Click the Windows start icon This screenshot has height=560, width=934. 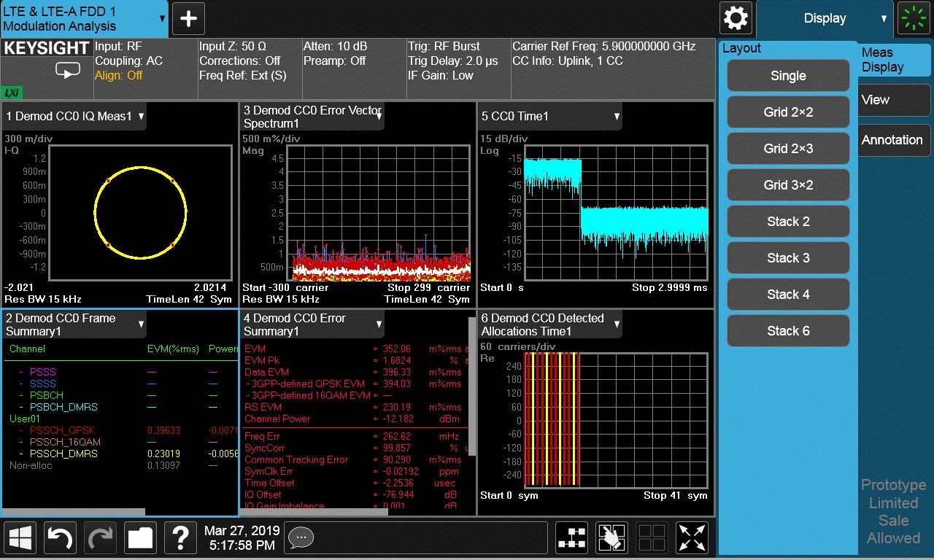(x=22, y=538)
